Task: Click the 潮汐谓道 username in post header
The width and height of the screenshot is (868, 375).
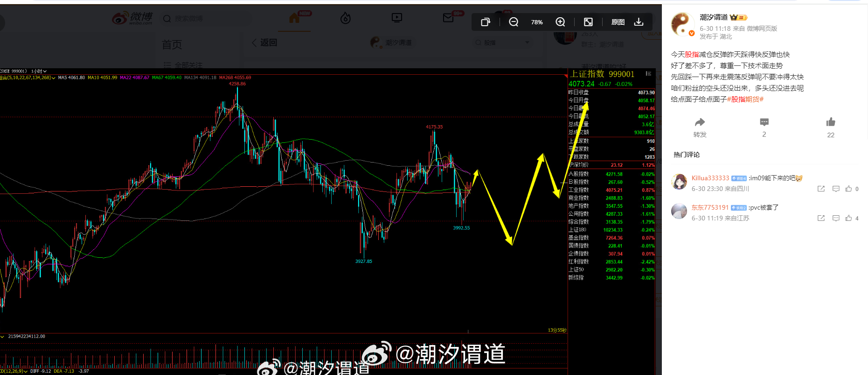Action: tap(714, 17)
